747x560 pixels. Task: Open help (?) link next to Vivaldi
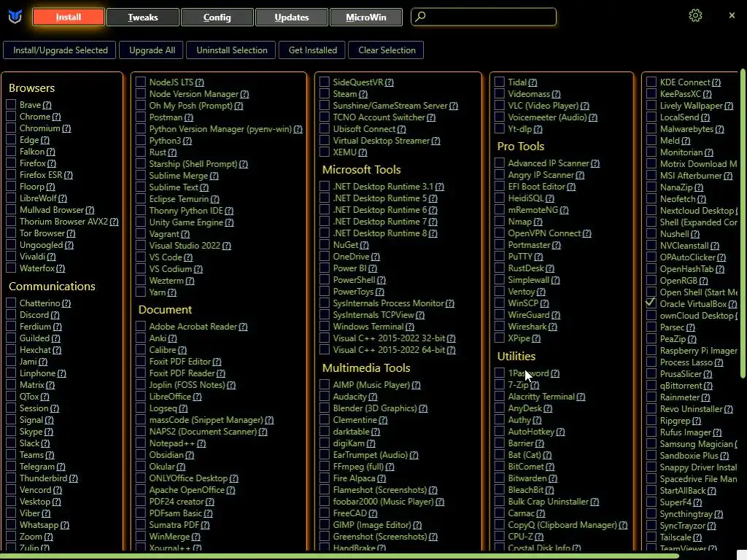coord(52,257)
